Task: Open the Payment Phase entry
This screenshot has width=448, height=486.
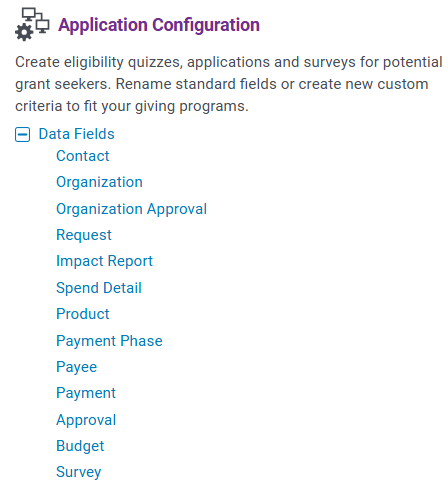Action: (x=109, y=341)
